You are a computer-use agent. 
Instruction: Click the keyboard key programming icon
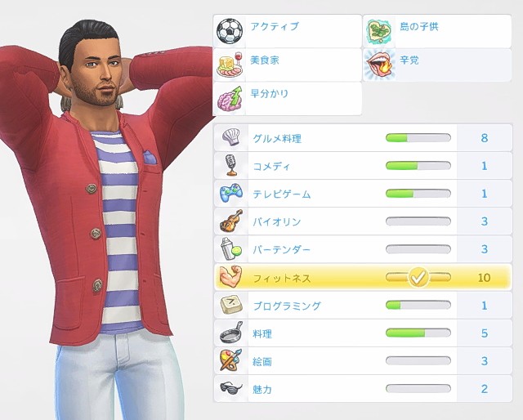point(230,305)
